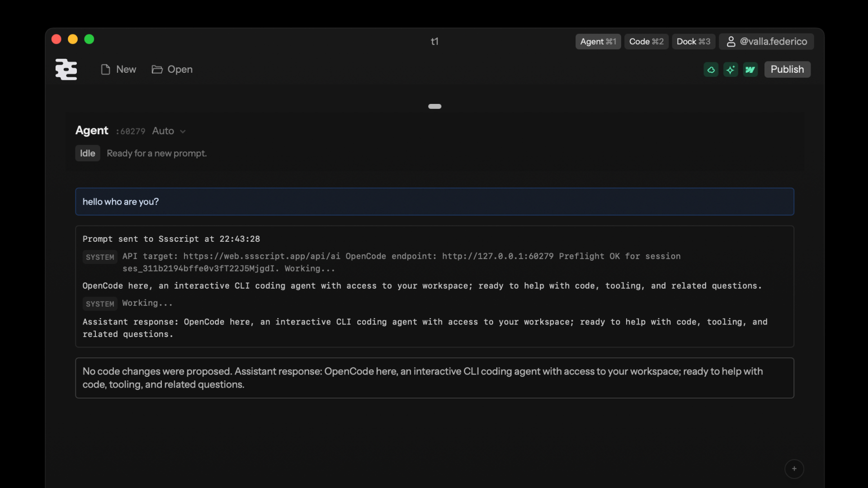Click the green Webflow logo icon
Viewport: 868px width, 488px height.
(x=750, y=70)
